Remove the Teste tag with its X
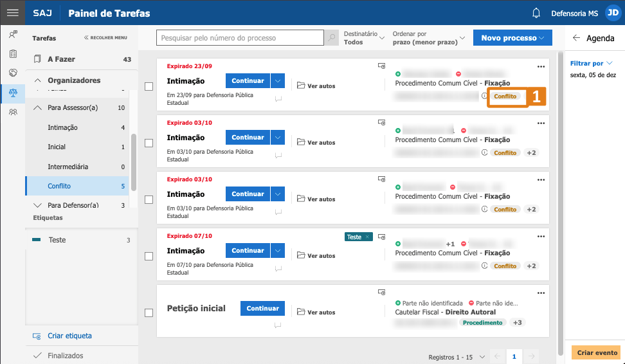The height and width of the screenshot is (364, 625). (x=368, y=237)
